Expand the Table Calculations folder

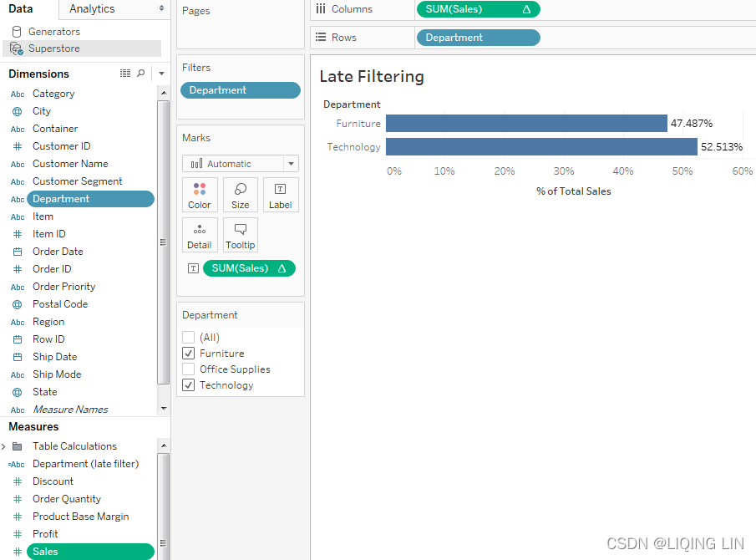tap(3, 446)
